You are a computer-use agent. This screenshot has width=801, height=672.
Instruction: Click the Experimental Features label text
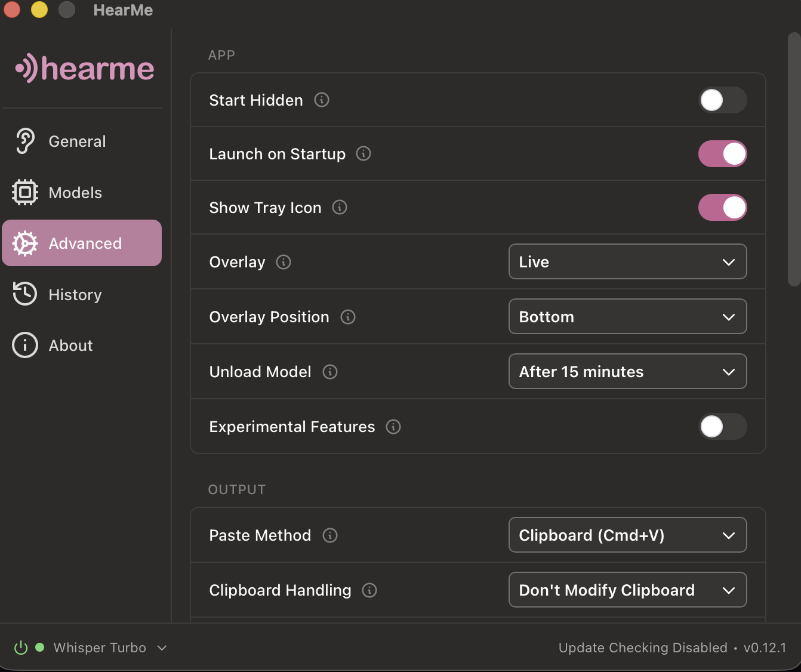pos(292,427)
